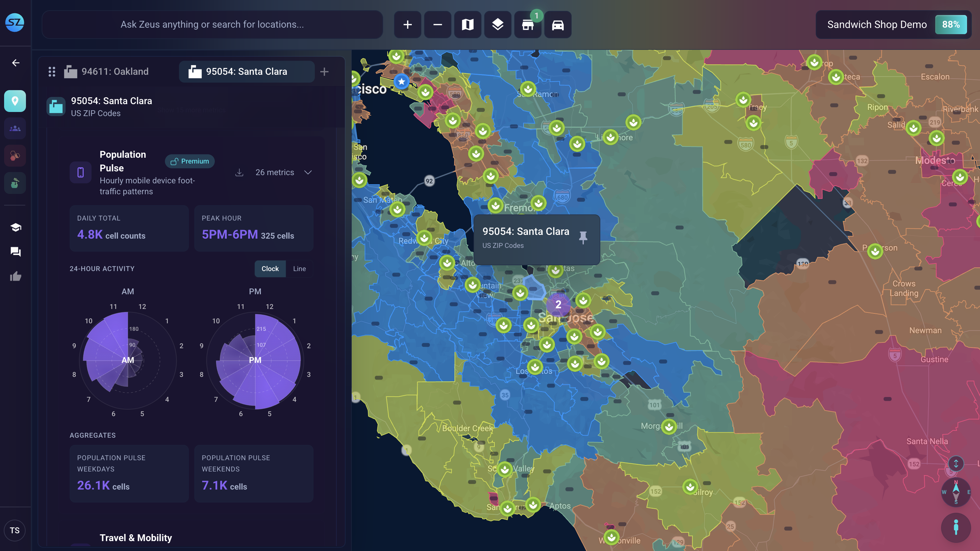Click the Newman map label
This screenshot has height=551, width=980.
click(926, 330)
